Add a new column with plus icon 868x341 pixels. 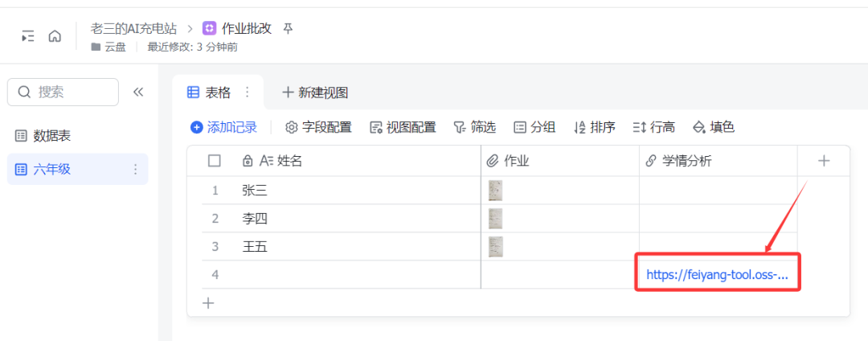824,161
